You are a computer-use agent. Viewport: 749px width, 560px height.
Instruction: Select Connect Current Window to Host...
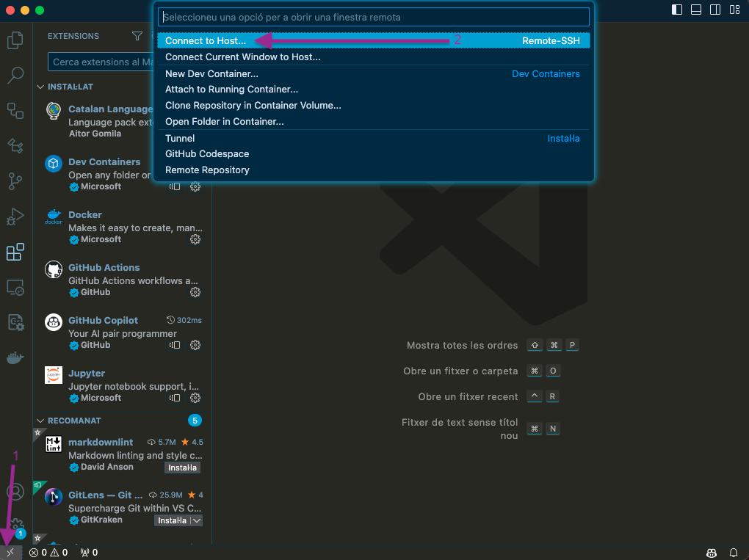click(374, 57)
